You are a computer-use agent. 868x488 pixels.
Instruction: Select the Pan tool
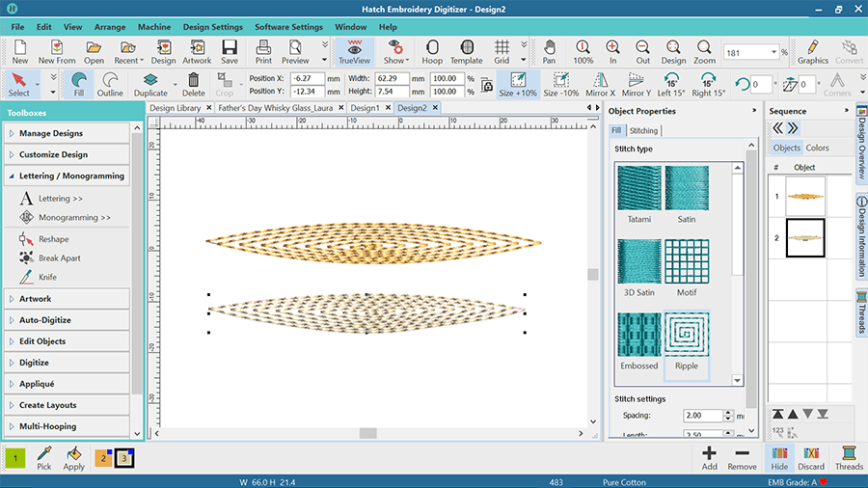tap(549, 52)
